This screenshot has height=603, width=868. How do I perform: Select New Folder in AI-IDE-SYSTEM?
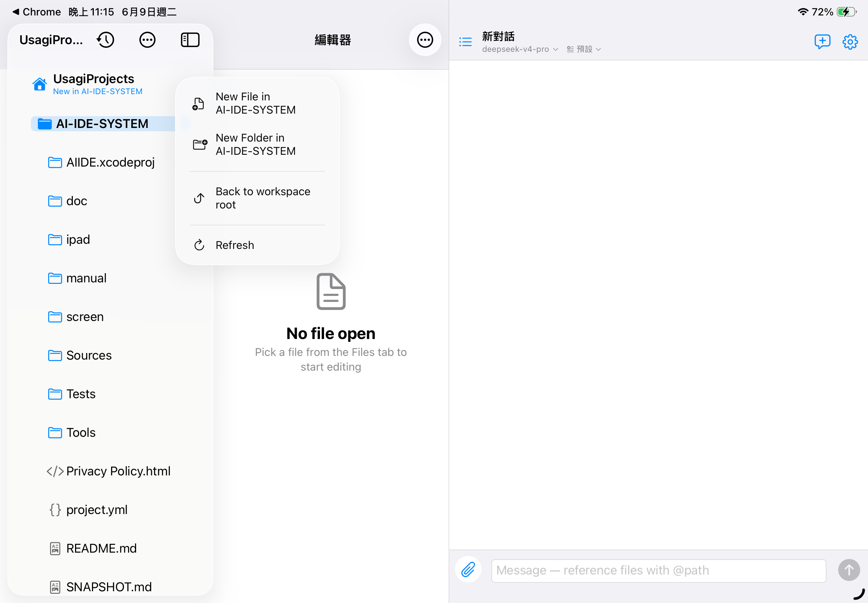click(x=257, y=144)
